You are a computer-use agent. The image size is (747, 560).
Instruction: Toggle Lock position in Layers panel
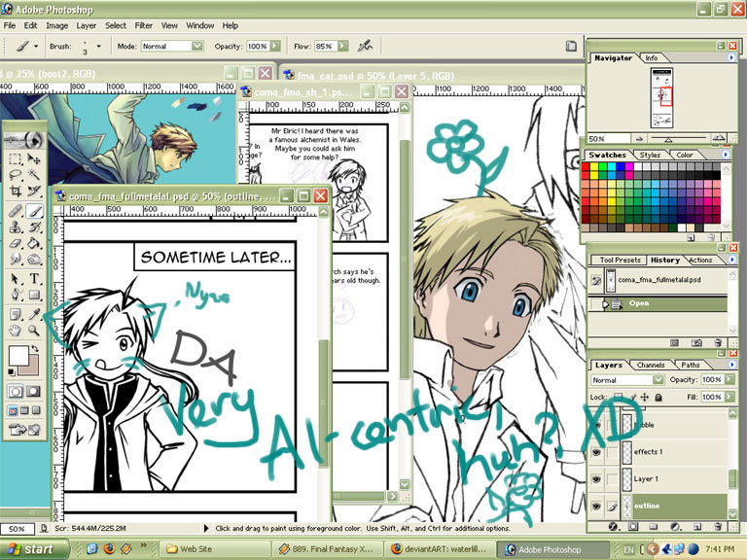point(645,397)
